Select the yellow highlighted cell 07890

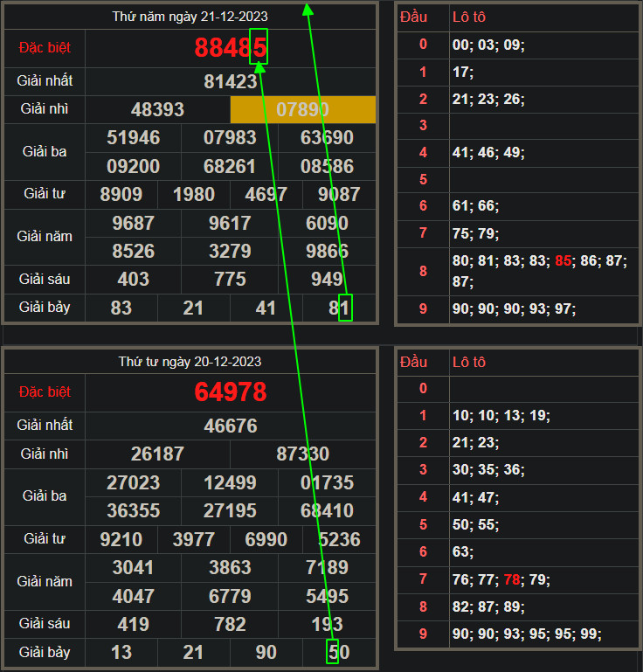[303, 110]
